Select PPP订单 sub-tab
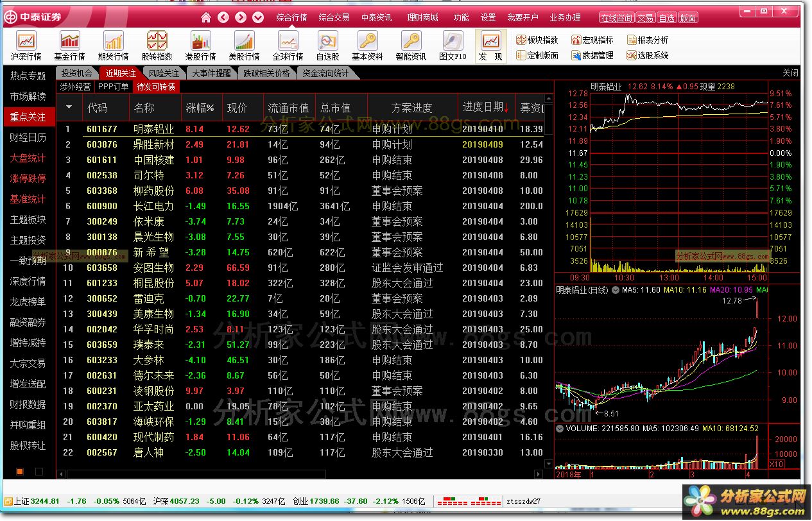 (x=113, y=87)
